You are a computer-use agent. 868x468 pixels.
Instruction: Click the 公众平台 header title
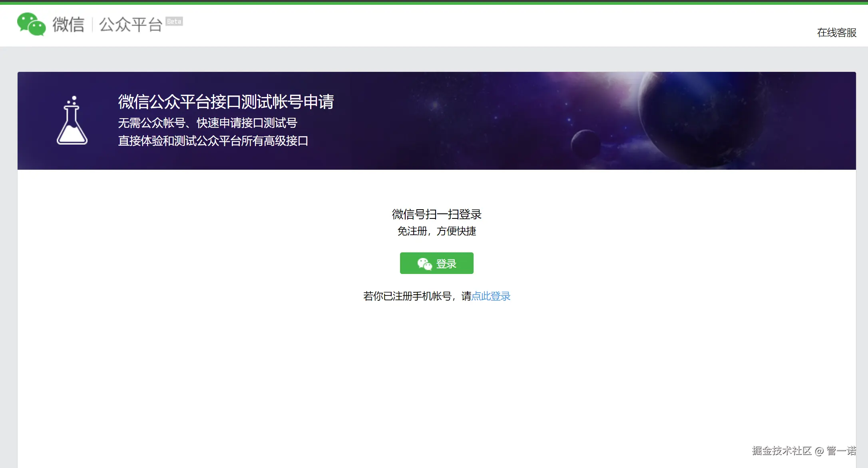point(130,24)
